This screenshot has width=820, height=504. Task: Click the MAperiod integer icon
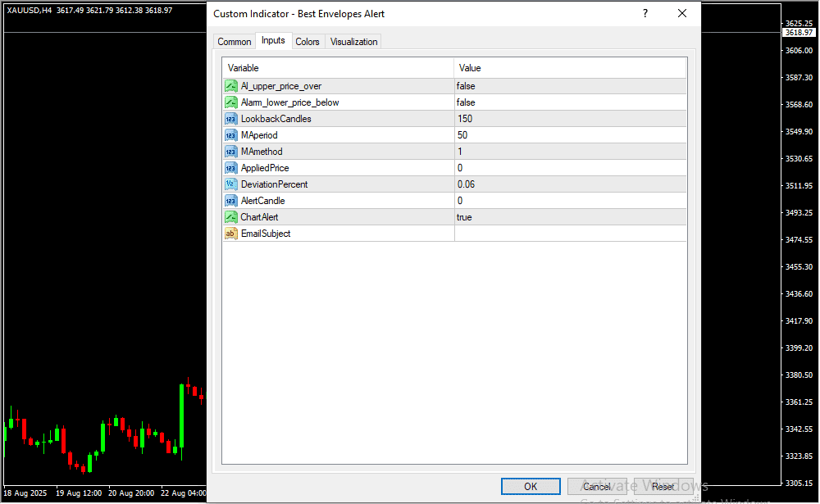pyautogui.click(x=230, y=135)
